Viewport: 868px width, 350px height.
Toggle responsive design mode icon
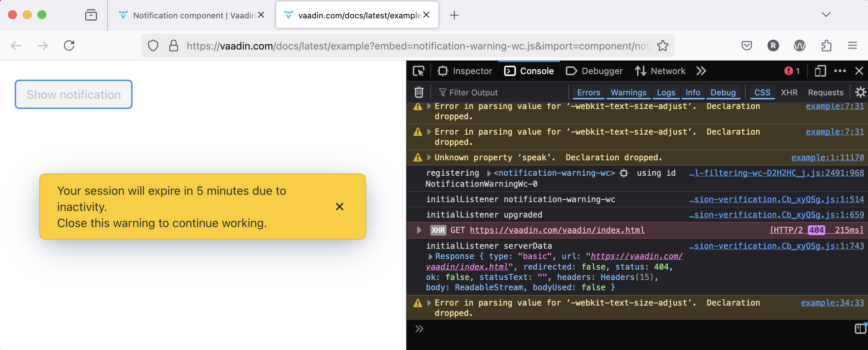[820, 71]
